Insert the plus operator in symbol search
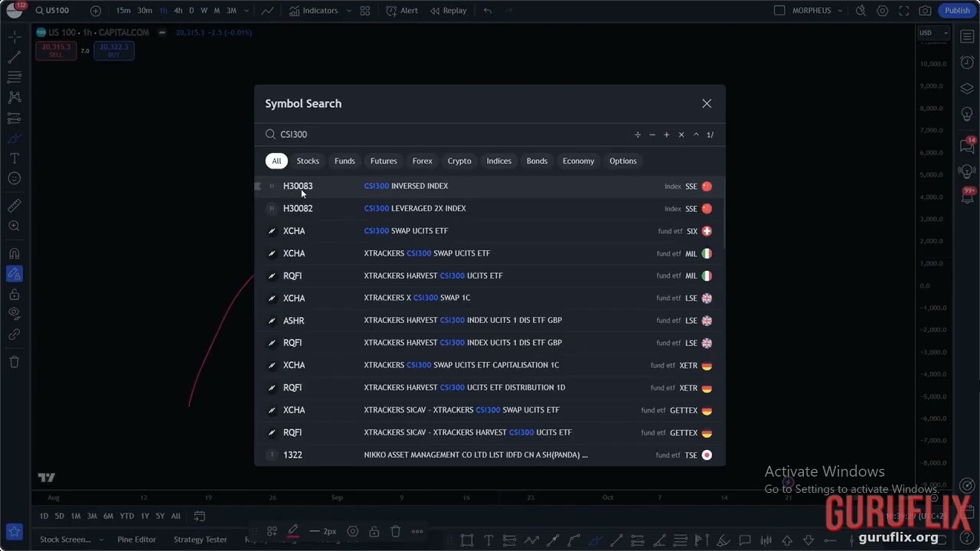The image size is (980, 551). [667, 135]
